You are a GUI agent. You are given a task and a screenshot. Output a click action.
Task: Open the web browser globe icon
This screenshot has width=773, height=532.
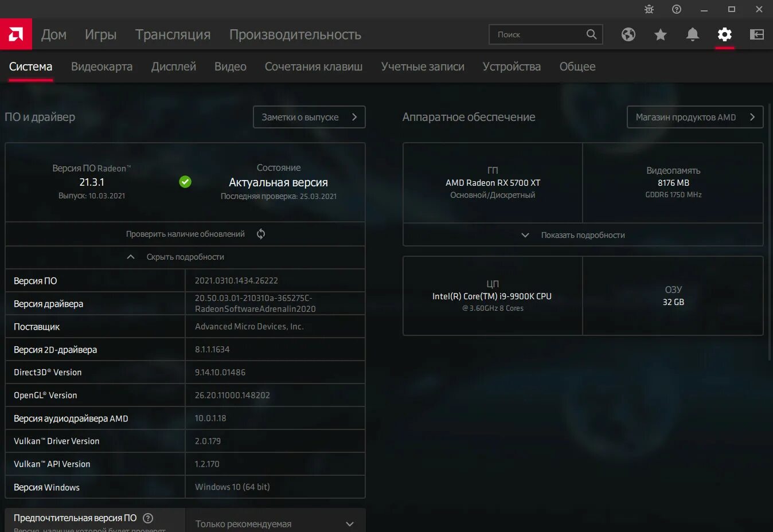point(628,34)
